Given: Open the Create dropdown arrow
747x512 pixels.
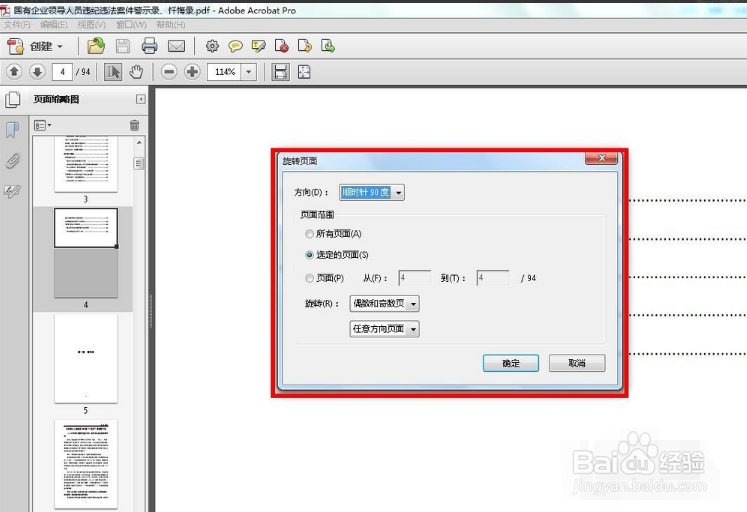Looking at the screenshot, I should 60,47.
